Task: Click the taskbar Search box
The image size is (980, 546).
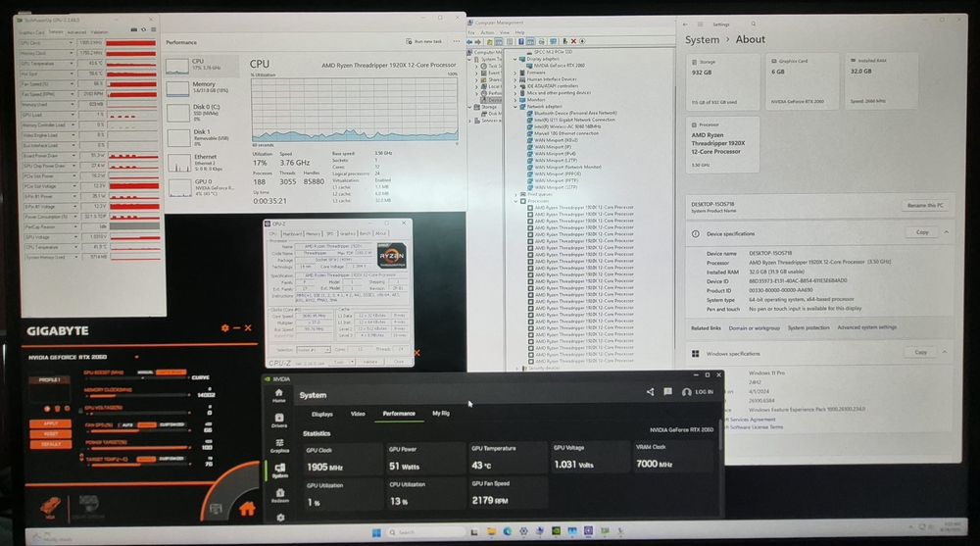Action: 425,532
